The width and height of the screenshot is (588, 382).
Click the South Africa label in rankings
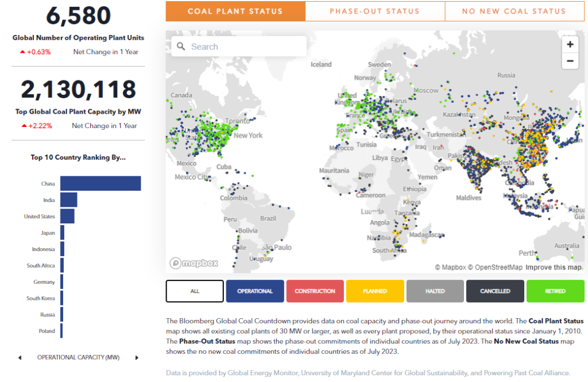click(x=41, y=265)
